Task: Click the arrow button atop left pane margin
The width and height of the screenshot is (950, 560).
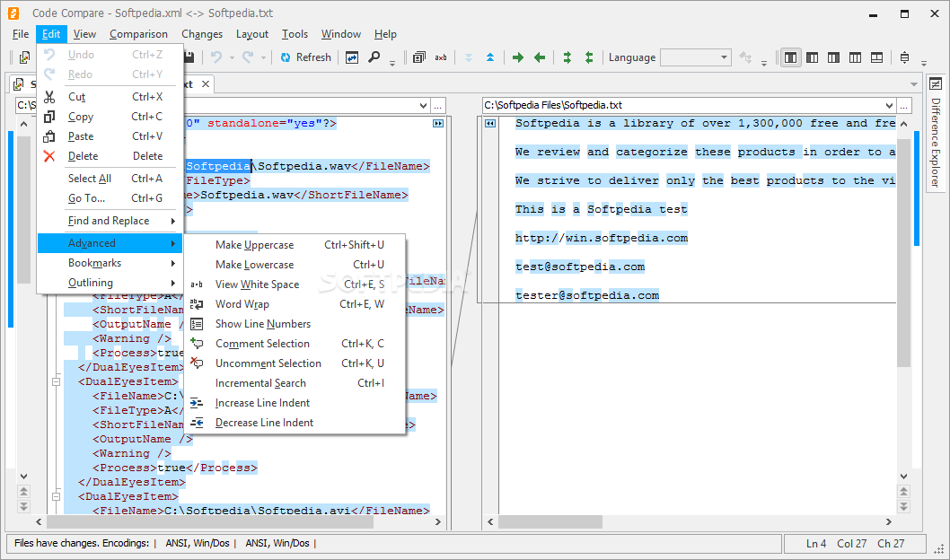Action: 438,124
